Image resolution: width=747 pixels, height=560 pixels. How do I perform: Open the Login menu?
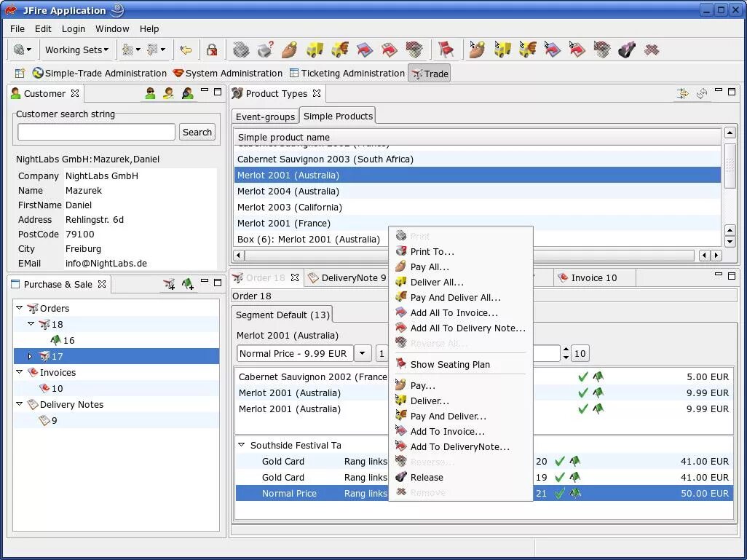pyautogui.click(x=74, y=28)
